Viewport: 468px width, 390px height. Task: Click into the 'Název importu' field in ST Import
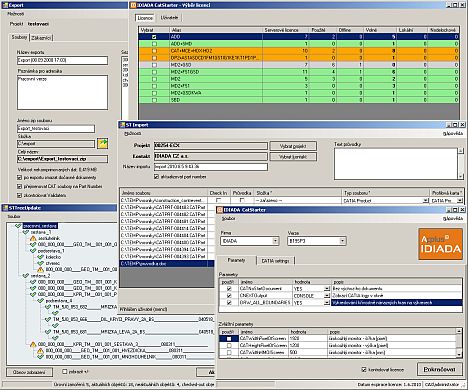click(211, 167)
